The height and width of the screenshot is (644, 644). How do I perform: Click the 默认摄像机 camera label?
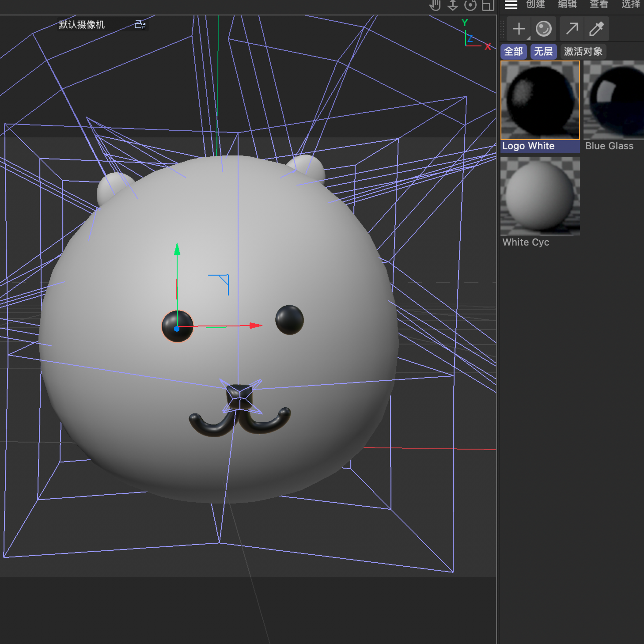[x=82, y=25]
